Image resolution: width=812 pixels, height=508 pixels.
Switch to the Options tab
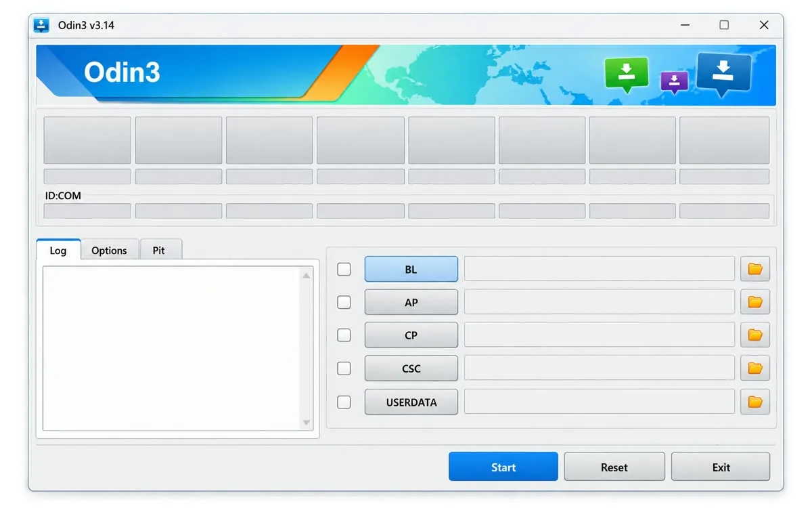coord(109,250)
